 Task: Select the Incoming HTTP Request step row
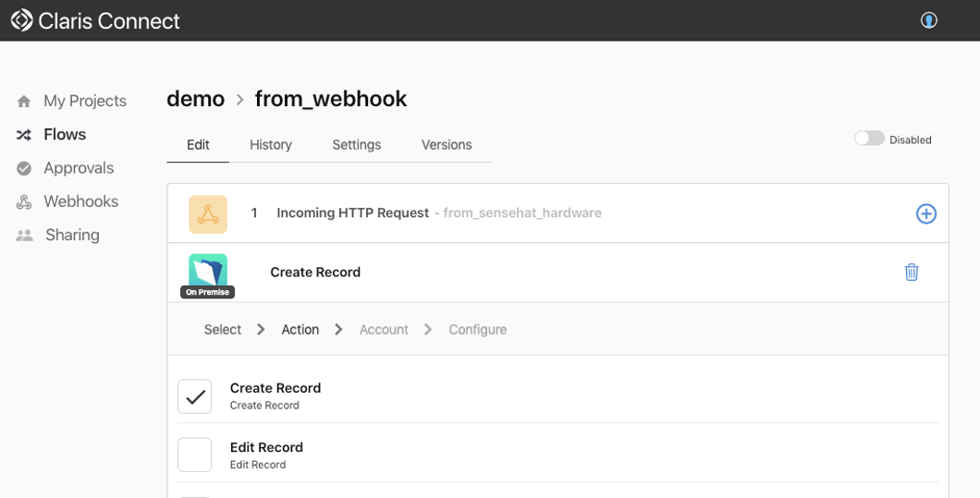tap(557, 213)
